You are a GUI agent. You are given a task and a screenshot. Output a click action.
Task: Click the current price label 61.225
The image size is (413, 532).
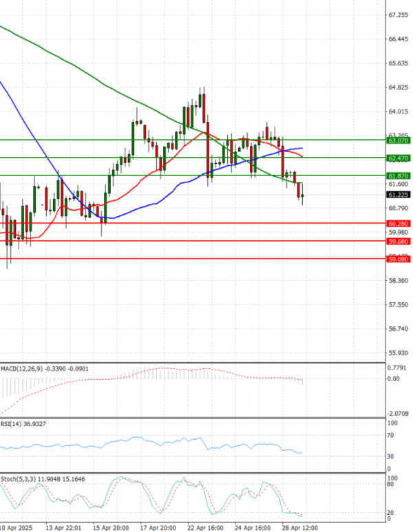(399, 195)
